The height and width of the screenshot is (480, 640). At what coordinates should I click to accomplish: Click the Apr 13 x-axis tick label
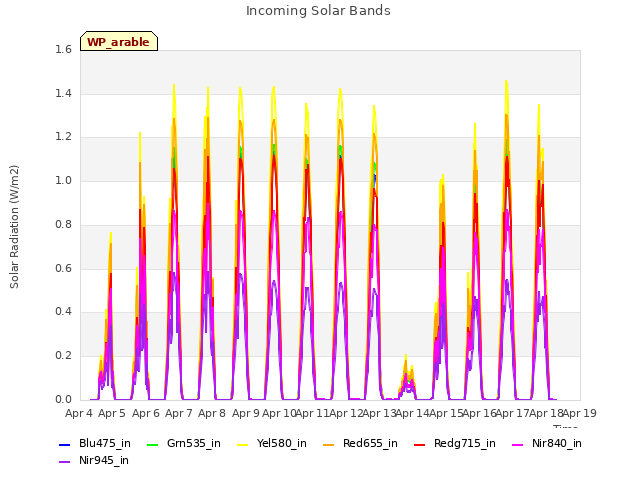click(x=380, y=413)
